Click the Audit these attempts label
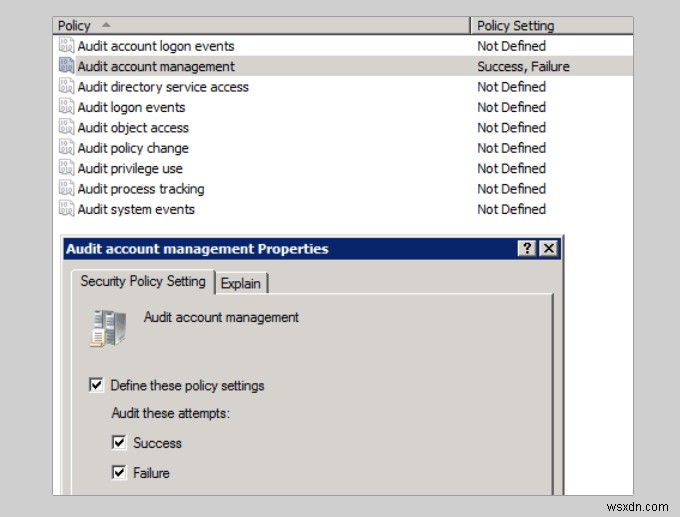Screen dimensions: 680x517 pyautogui.click(x=170, y=413)
